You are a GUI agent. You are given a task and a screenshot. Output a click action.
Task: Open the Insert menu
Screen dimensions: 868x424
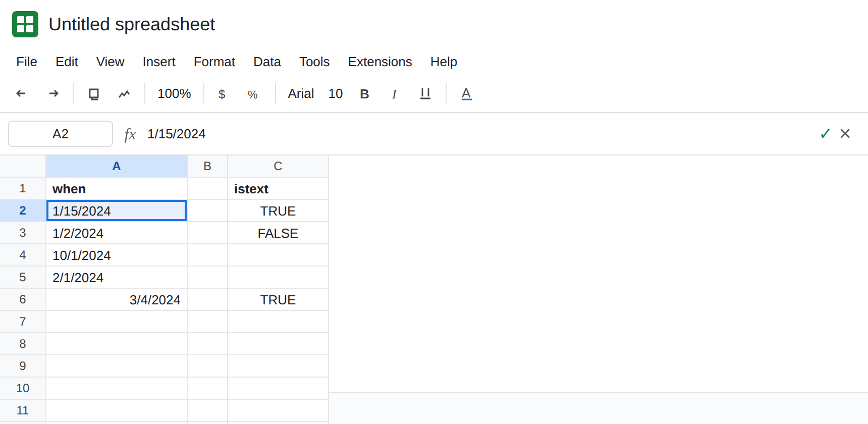coord(159,62)
